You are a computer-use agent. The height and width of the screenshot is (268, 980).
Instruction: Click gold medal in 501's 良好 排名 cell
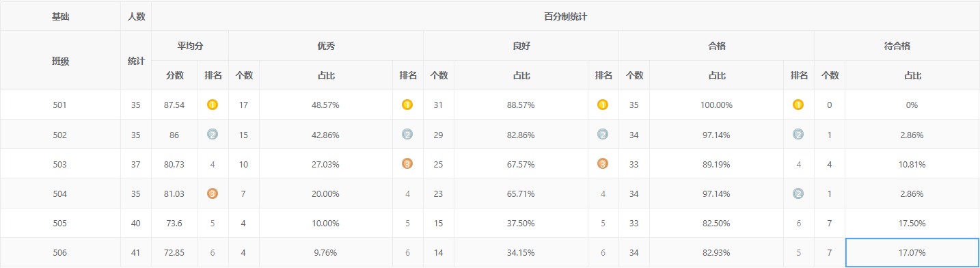[603, 105]
